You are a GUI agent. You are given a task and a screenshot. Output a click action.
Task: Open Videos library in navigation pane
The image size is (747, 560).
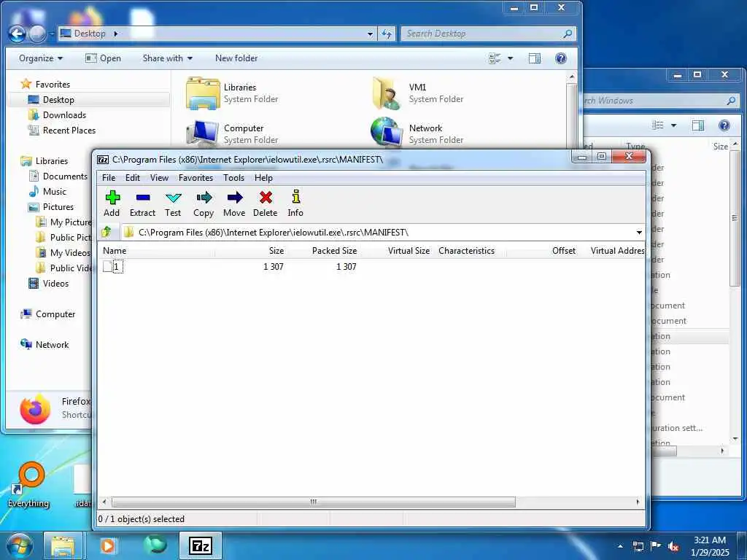(x=55, y=284)
